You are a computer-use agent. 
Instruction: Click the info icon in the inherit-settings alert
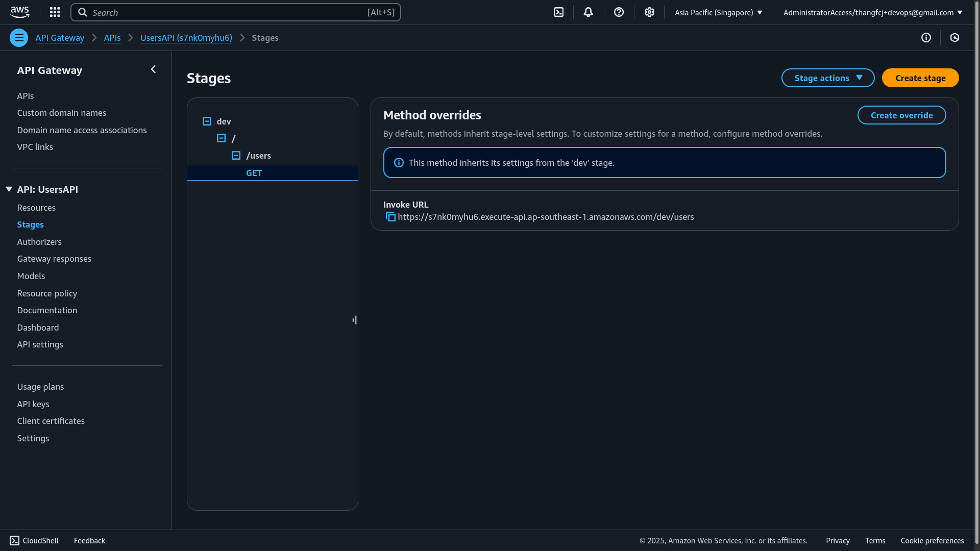[399, 163]
